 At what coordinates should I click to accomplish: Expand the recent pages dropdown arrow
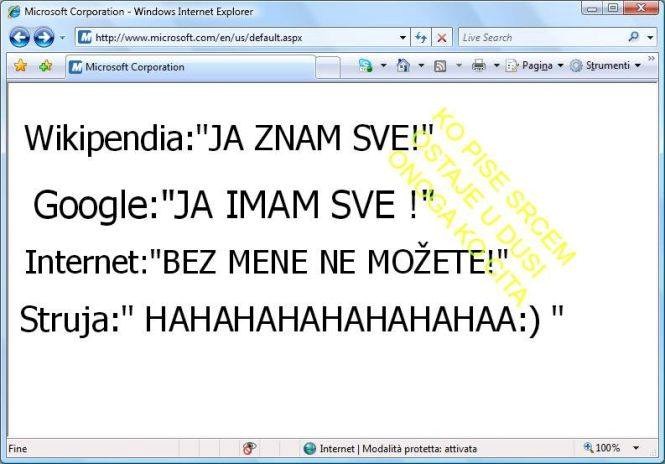point(62,38)
